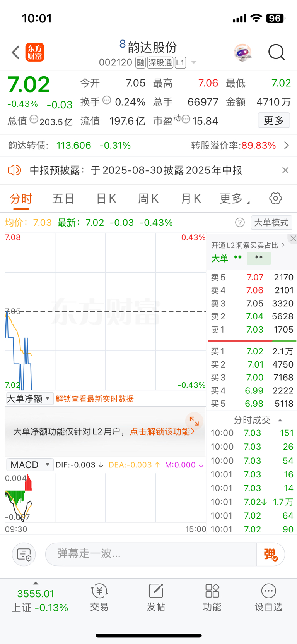The height and width of the screenshot is (644, 297).
Task: Switch to the 周K tab
Action: (x=148, y=199)
